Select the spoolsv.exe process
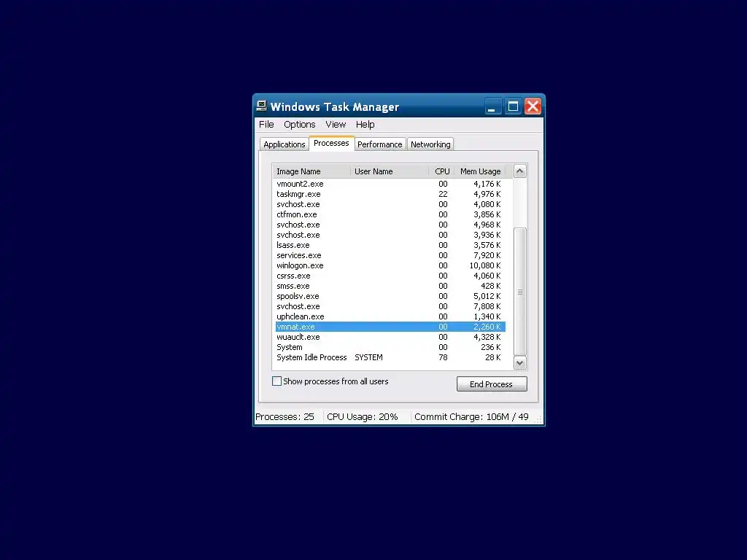 coord(390,296)
